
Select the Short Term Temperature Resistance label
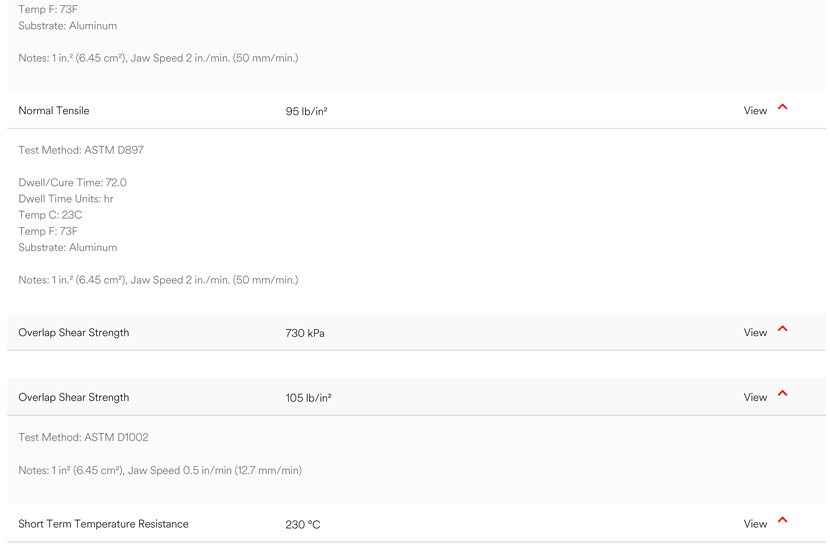103,524
